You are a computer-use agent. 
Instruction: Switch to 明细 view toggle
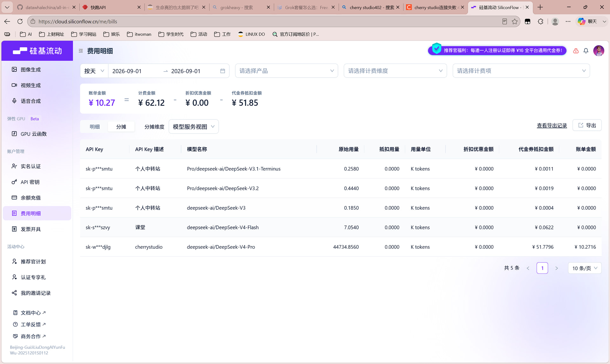95,127
